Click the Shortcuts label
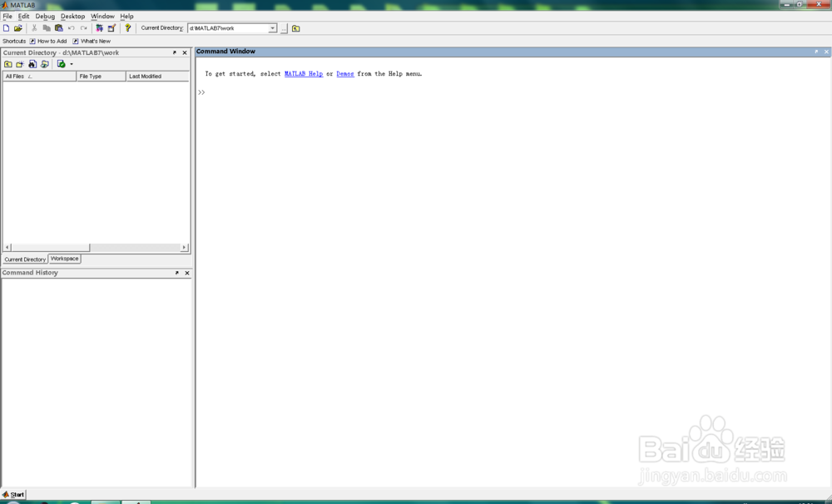 14,41
